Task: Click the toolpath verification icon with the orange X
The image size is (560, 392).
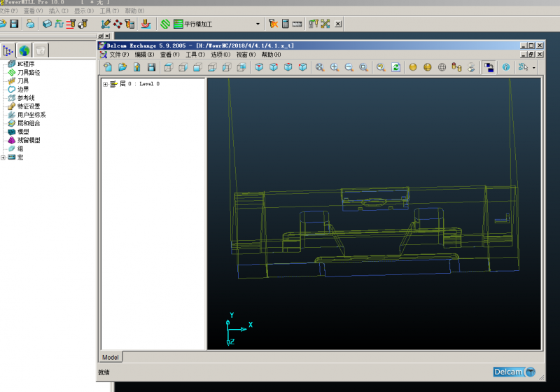Action: pyautogui.click(x=273, y=24)
